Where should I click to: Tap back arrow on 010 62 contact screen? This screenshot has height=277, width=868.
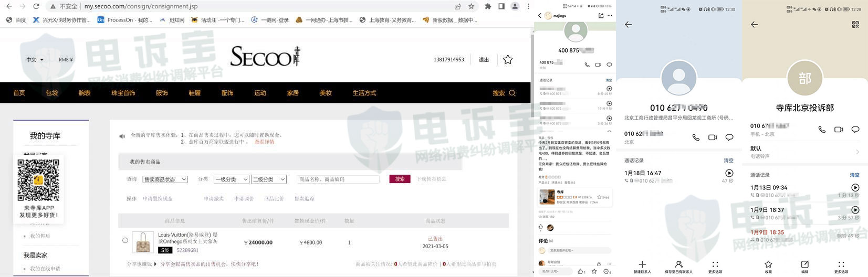[x=628, y=25]
